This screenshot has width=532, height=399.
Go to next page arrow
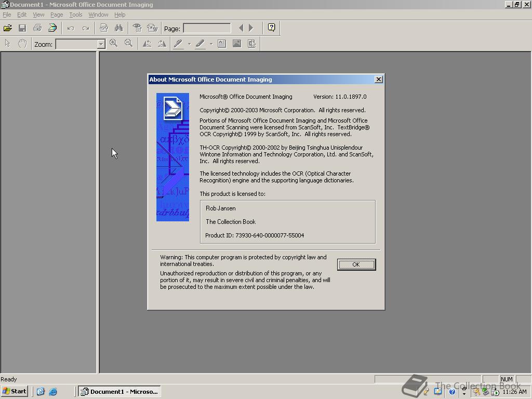pyautogui.click(x=251, y=28)
